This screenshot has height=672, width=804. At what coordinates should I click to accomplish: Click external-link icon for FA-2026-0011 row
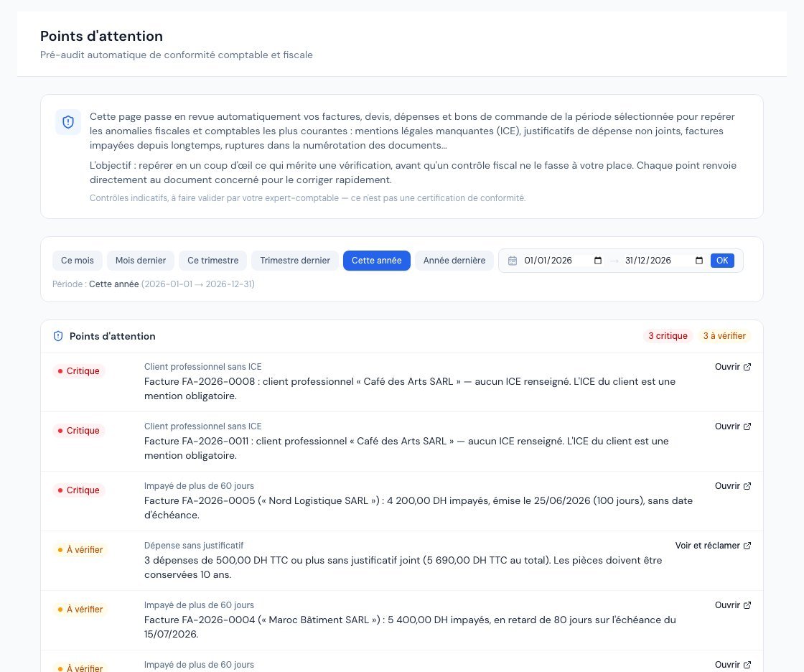(x=747, y=426)
